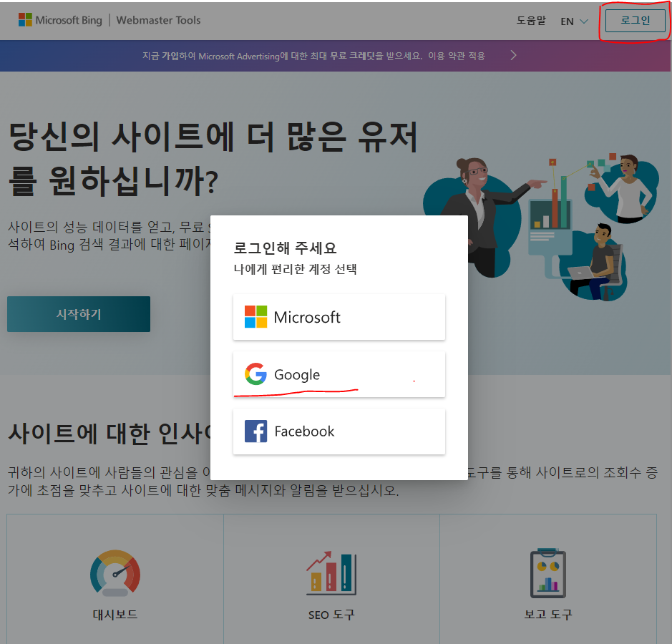Viewport: 672px width, 644px height.
Task: Click the Google G logo in dialog
Action: pyautogui.click(x=256, y=374)
